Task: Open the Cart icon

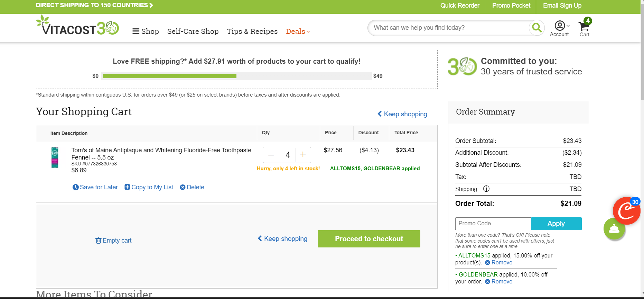Action: [585, 28]
